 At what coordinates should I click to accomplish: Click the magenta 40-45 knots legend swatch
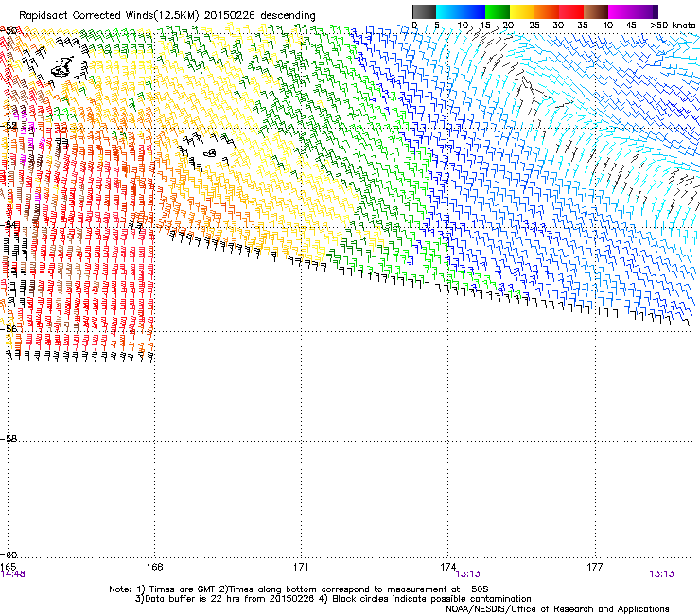click(621, 12)
